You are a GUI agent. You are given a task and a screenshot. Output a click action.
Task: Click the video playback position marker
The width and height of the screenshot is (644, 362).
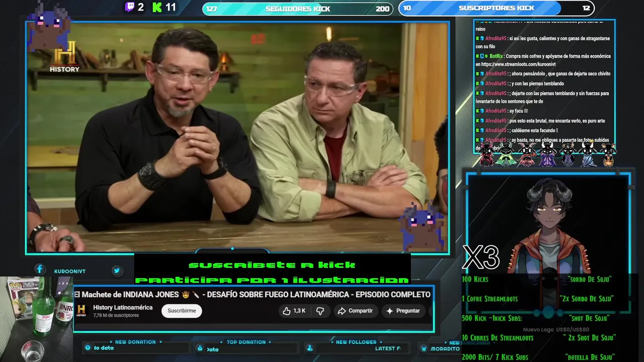pyautogui.click(x=232, y=248)
